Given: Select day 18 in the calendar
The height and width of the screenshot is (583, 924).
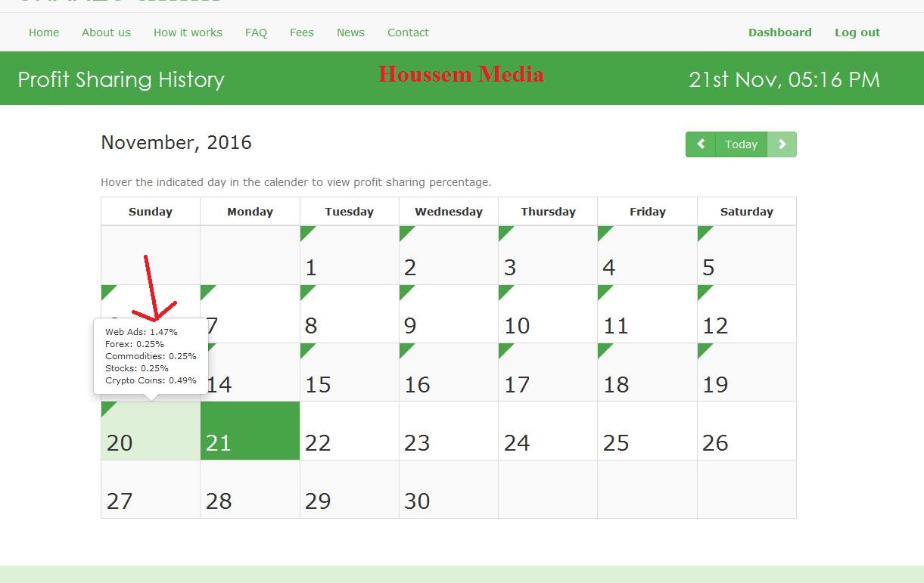Looking at the screenshot, I should point(647,372).
